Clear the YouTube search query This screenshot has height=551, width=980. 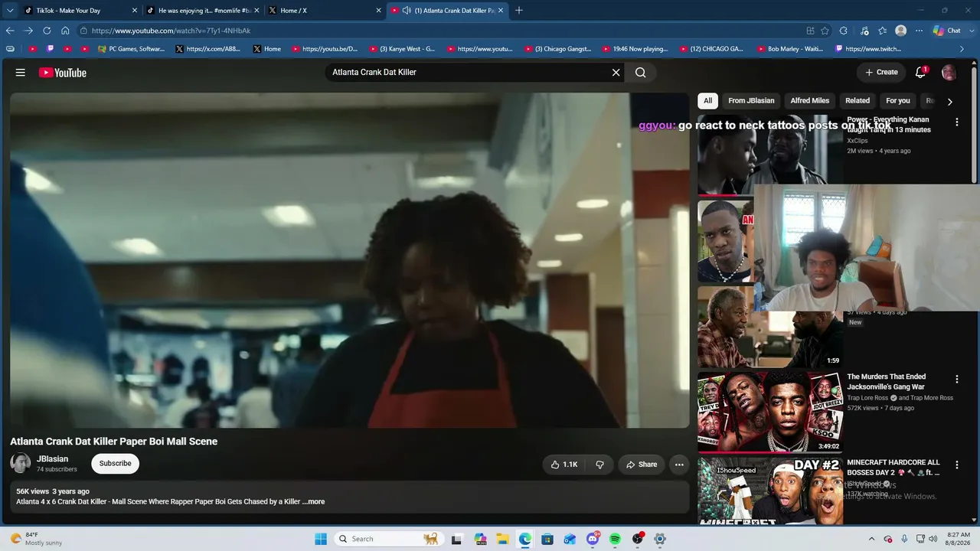(x=616, y=73)
